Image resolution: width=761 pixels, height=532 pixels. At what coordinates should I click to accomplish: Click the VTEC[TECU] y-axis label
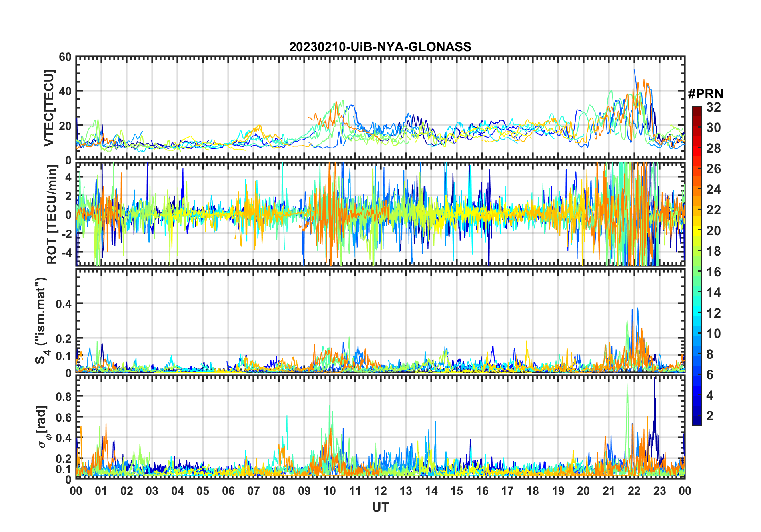click(49, 108)
